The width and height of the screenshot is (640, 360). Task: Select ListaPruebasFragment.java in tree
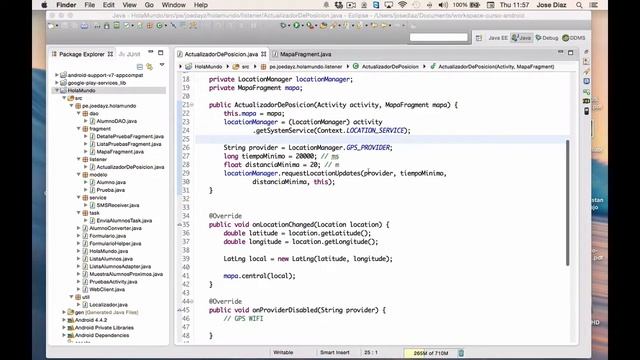129,144
